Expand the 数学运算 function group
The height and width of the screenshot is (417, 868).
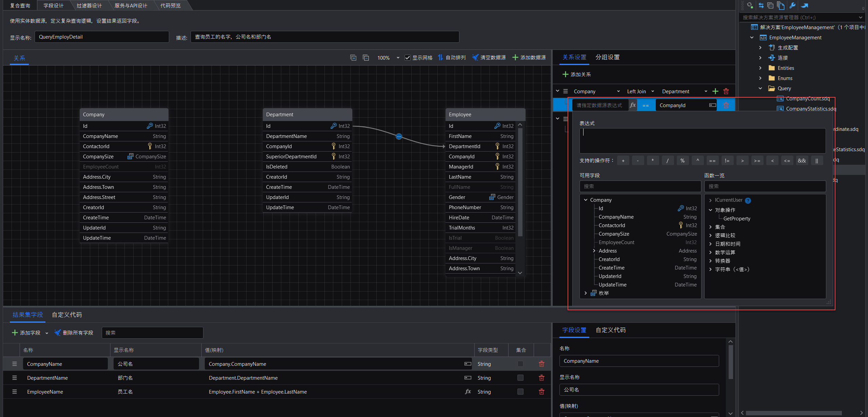click(x=710, y=252)
